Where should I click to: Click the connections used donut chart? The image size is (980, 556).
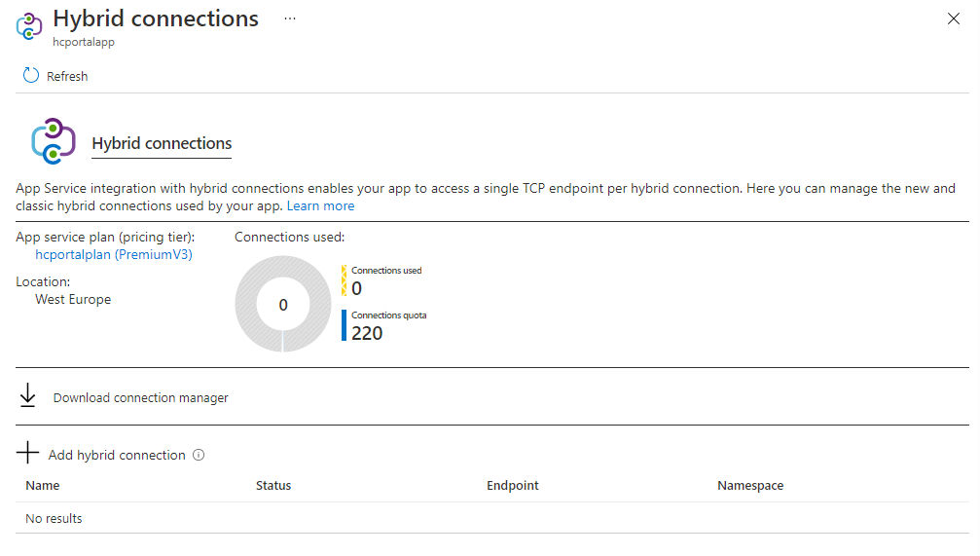point(283,304)
